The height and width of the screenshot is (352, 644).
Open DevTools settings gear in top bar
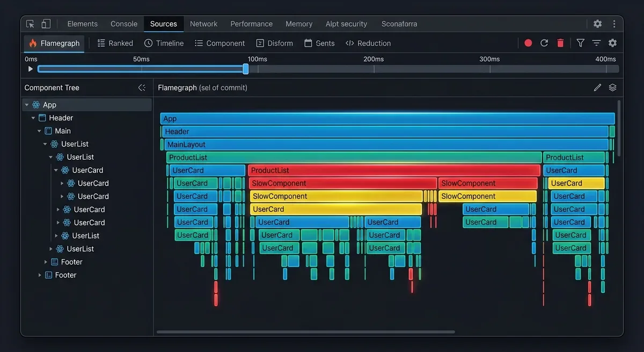click(597, 24)
